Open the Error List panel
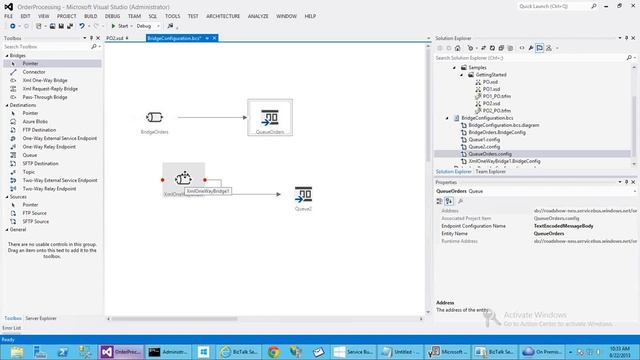The image size is (640, 360). pyautogui.click(x=11, y=328)
